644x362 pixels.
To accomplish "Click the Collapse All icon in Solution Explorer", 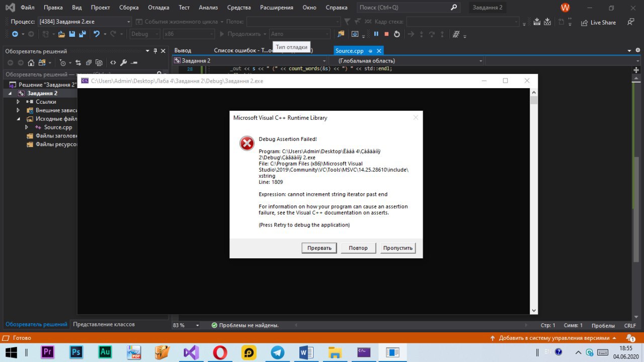I will coord(89,63).
